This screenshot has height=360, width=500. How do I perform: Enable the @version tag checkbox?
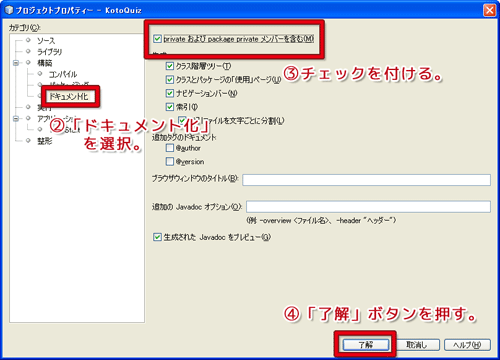click(x=170, y=162)
